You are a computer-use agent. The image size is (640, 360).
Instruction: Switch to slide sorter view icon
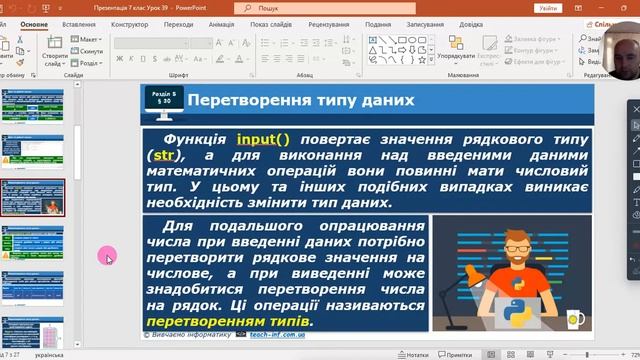511,355
